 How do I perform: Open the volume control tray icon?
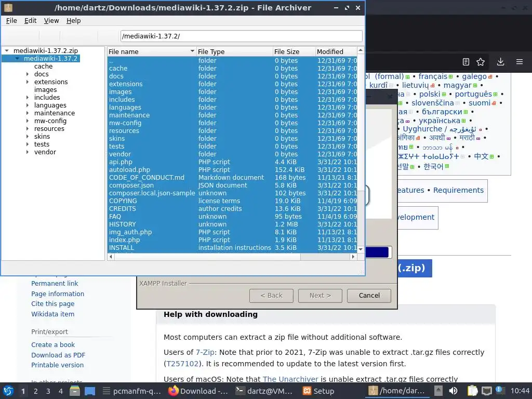(453, 391)
